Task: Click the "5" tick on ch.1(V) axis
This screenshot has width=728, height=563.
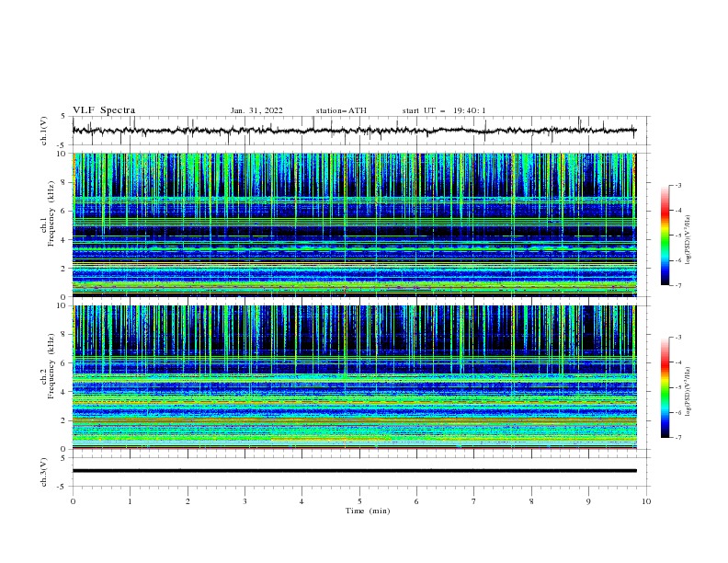Action: coord(64,116)
